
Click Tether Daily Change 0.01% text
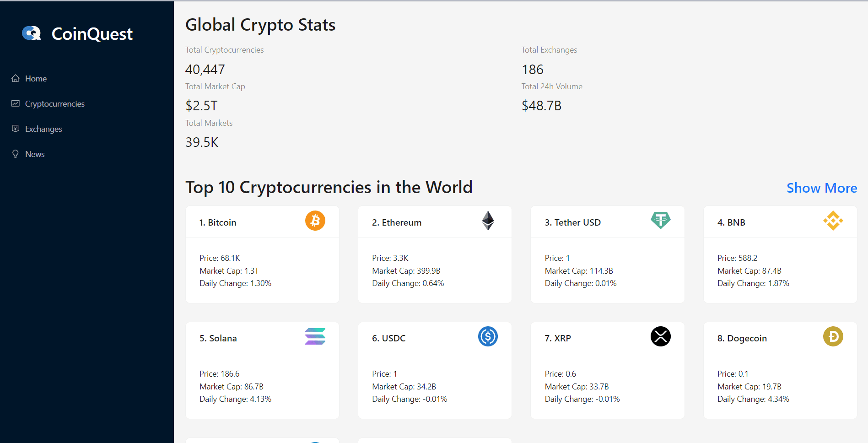pyautogui.click(x=581, y=283)
